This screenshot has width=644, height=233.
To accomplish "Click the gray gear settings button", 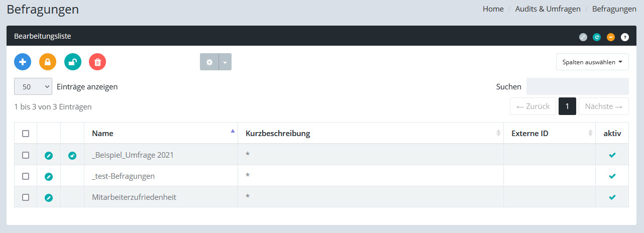I will coord(209,62).
